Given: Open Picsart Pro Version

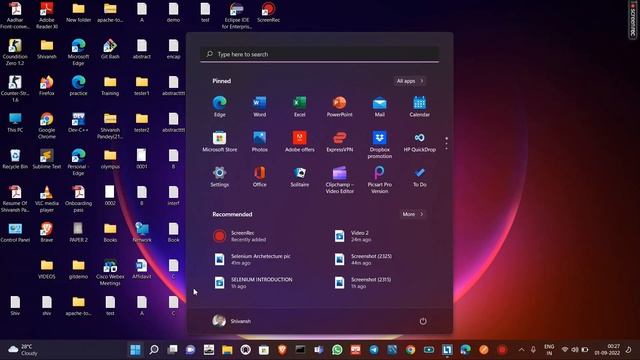Looking at the screenshot, I should tap(380, 180).
